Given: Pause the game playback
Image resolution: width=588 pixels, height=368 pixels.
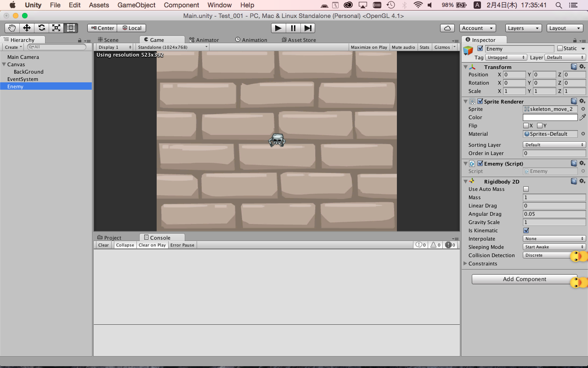Looking at the screenshot, I should pyautogui.click(x=293, y=28).
